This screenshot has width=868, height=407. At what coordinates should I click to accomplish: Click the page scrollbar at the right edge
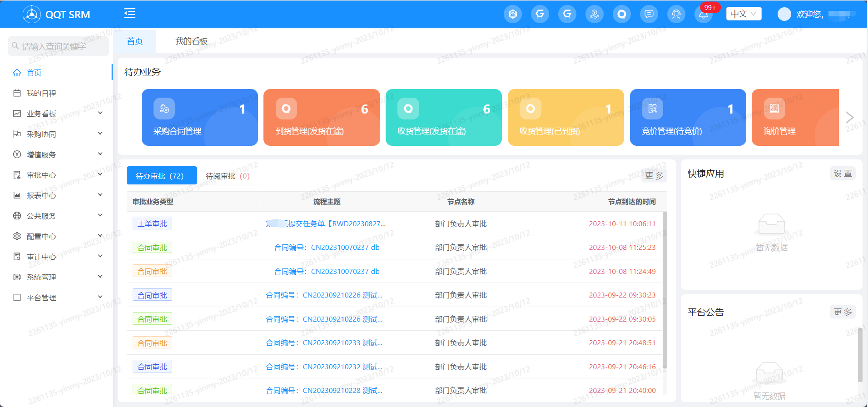[860, 354]
